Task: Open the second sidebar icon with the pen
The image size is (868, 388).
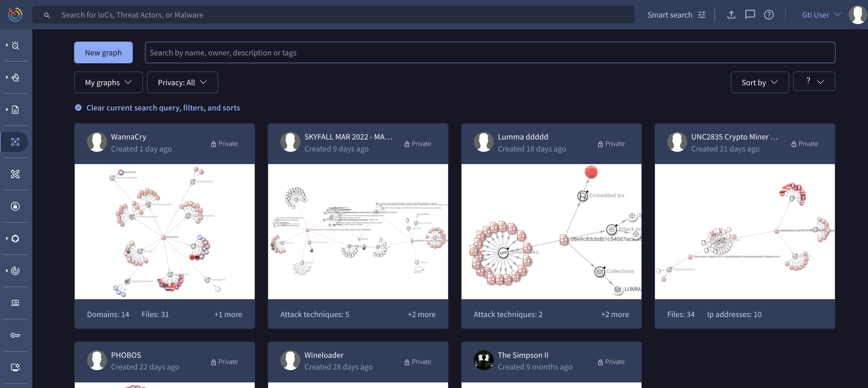Action: [16, 78]
